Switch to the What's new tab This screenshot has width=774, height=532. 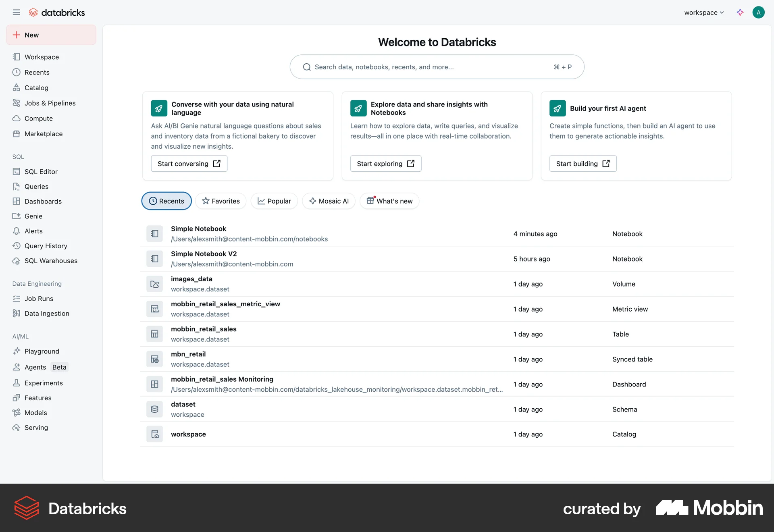[x=389, y=201]
